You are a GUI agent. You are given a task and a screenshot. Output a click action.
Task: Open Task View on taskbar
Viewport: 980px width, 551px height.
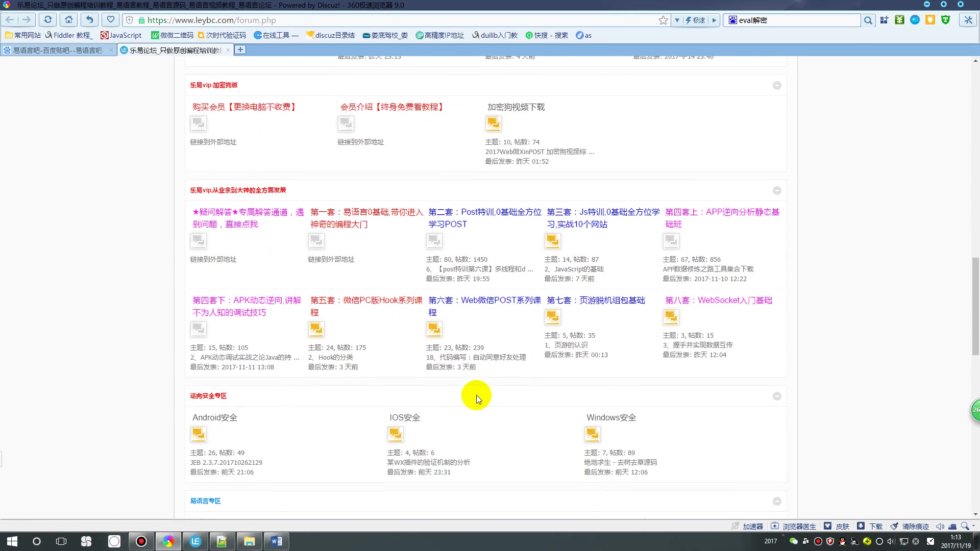(61, 541)
